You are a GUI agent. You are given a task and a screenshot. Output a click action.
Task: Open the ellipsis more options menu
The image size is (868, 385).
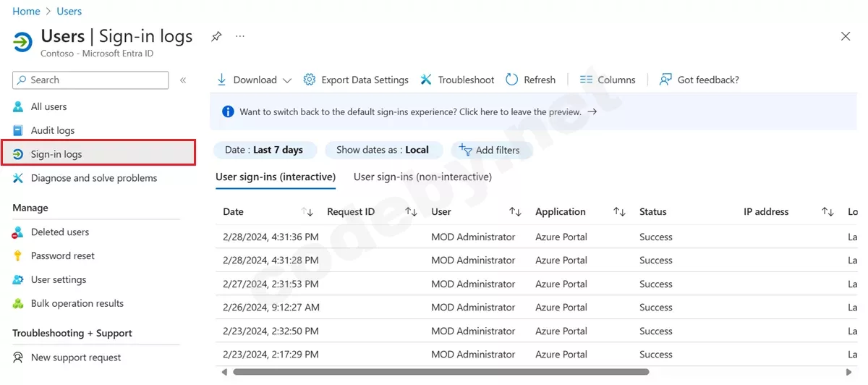coord(240,36)
